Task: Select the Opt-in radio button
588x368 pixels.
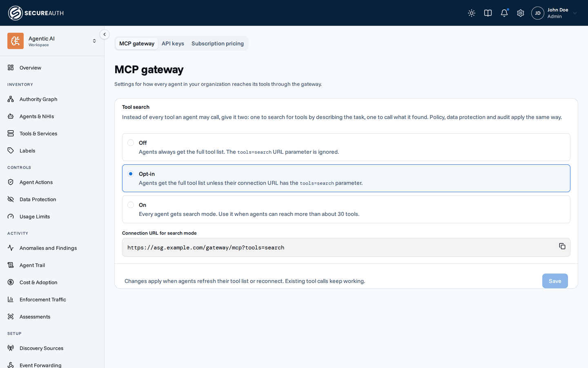Action: point(131,174)
